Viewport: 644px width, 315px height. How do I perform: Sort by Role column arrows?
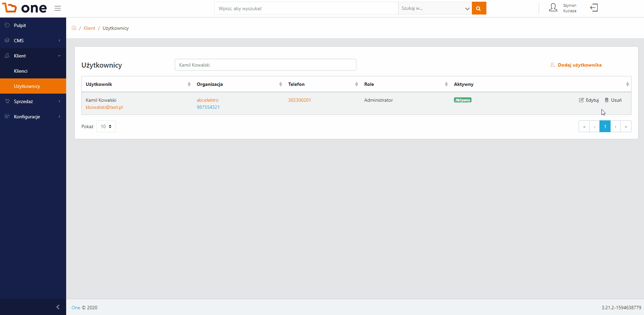(446, 84)
